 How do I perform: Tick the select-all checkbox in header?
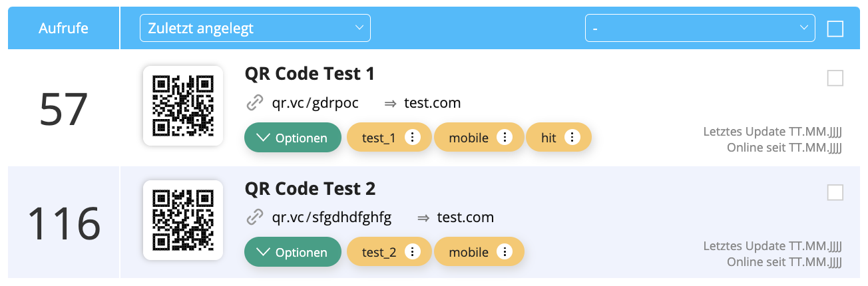(x=835, y=29)
